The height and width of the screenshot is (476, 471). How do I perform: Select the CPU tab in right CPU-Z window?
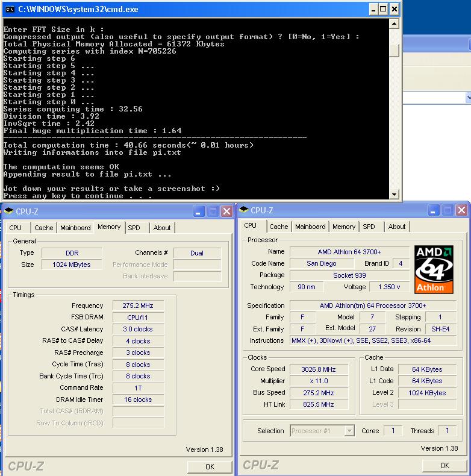(x=251, y=225)
